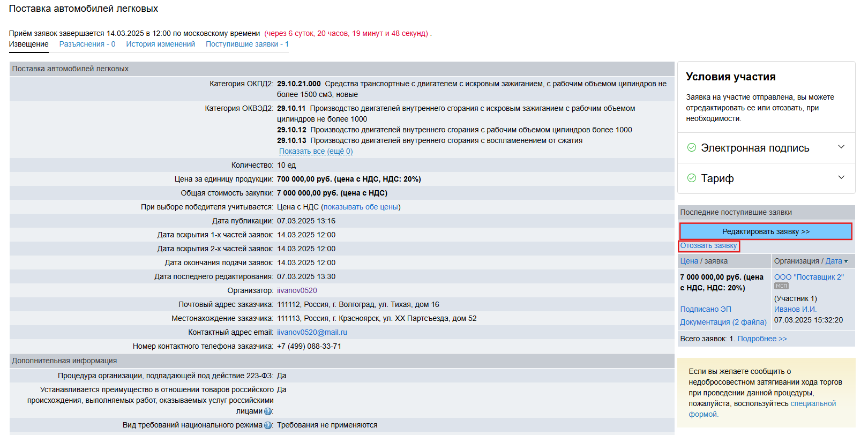Screen dimensions: 868x435
Task: Switch to the Разъяснения tab
Action: (x=87, y=44)
